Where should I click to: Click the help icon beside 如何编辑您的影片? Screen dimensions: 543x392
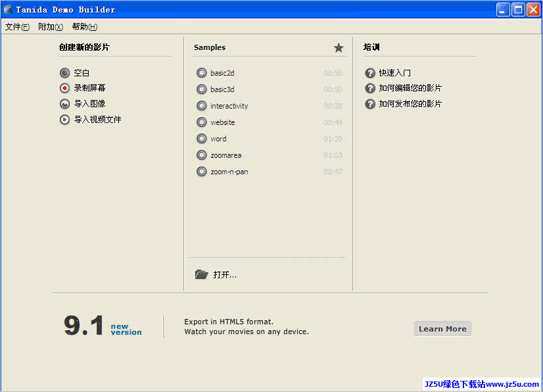point(370,88)
